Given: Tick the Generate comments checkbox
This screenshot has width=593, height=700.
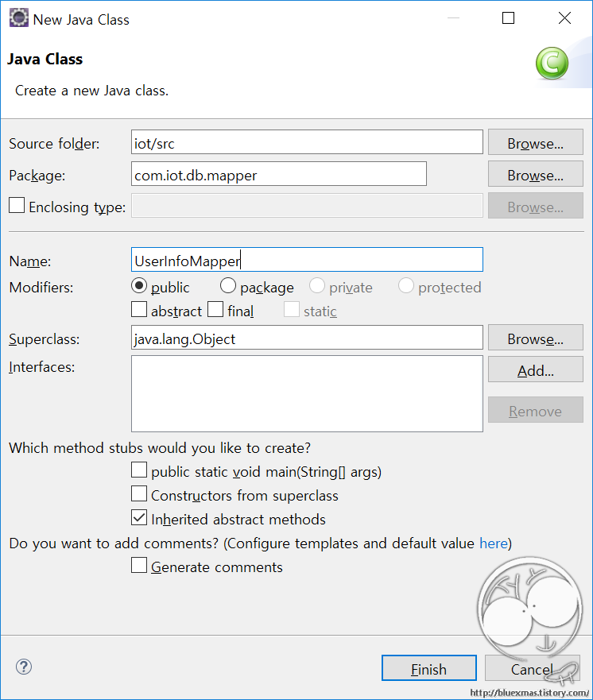Looking at the screenshot, I should pos(139,565).
